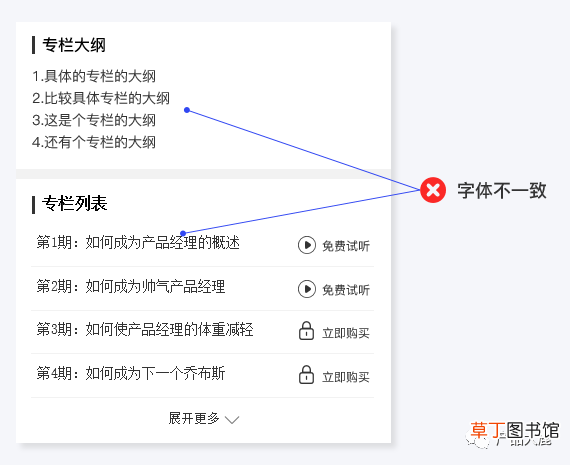The height and width of the screenshot is (465, 570).
Task: Click 立即购买 for 第4期
Action: 346,377
